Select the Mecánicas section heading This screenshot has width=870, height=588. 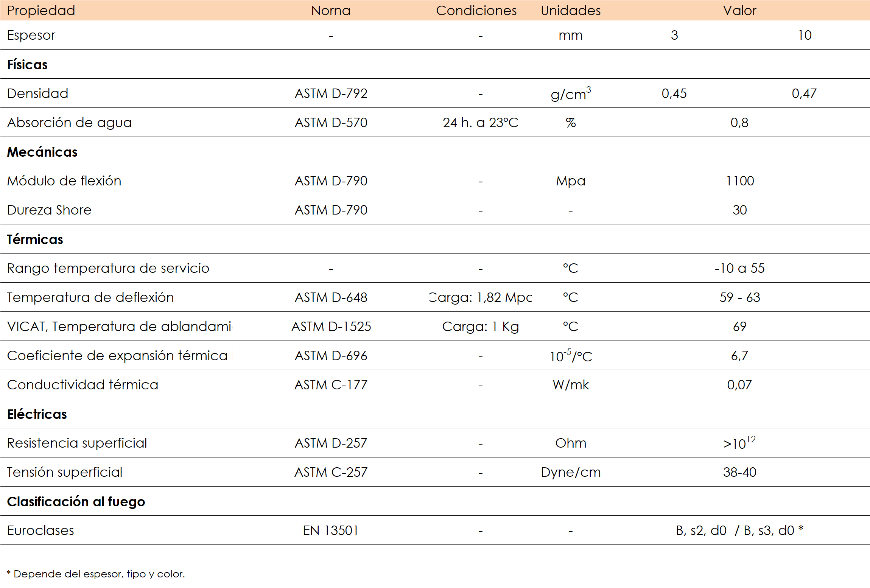[x=42, y=152]
